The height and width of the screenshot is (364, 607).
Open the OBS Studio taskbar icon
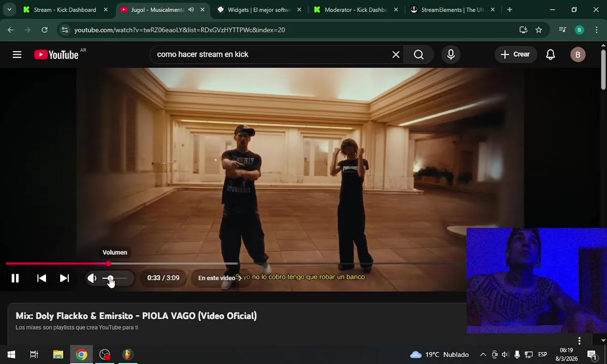(x=105, y=354)
